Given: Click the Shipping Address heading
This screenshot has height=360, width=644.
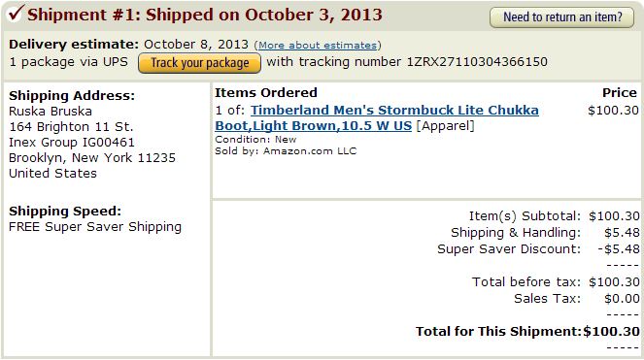Looking at the screenshot, I should pyautogui.click(x=72, y=96).
